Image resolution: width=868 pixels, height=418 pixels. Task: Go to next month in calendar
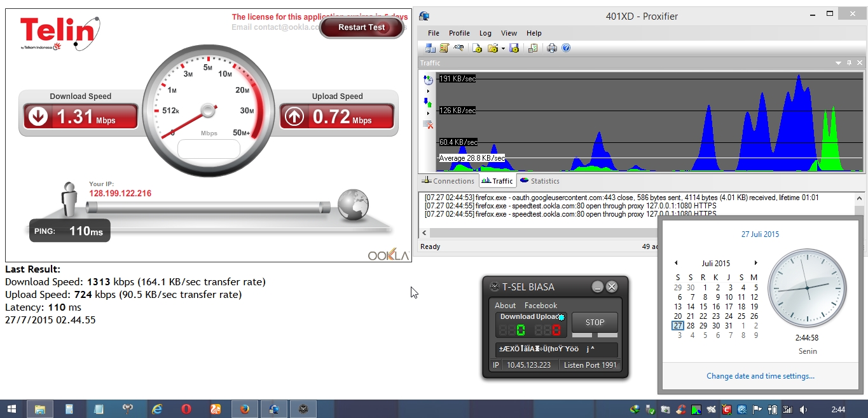(x=755, y=263)
